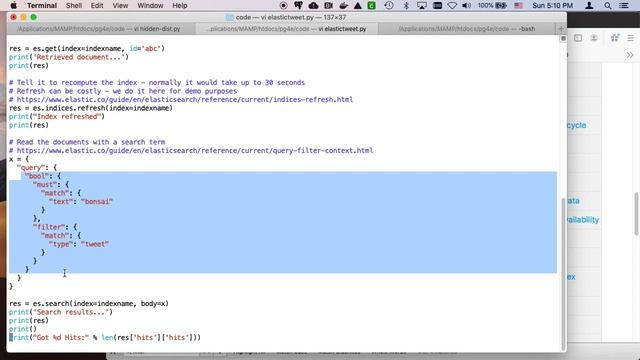Open the Docker whale menu bar icon
Image resolution: width=640 pixels, height=360 pixels.
344,5
